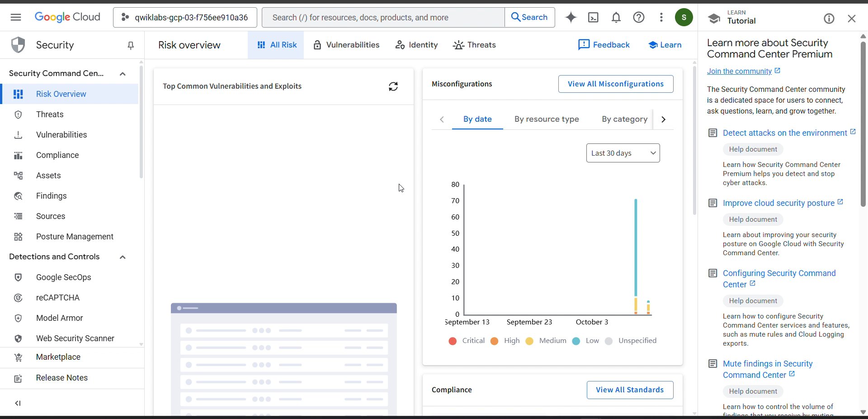The height and width of the screenshot is (419, 868).
Task: Show previous misconfiguration tabs with left chevron
Action: coord(442,119)
